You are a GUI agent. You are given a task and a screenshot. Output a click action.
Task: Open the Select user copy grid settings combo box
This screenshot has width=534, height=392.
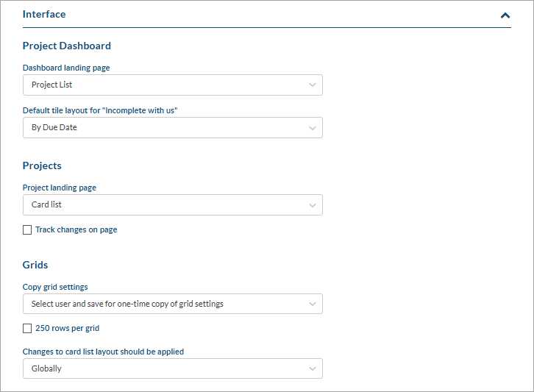(173, 304)
